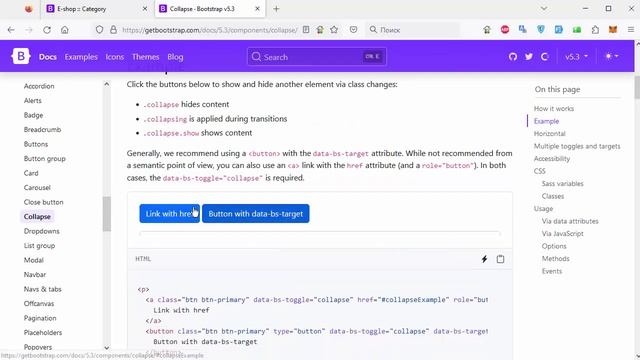Select Collapse - Bootstrap v5.3 tab

210,9
